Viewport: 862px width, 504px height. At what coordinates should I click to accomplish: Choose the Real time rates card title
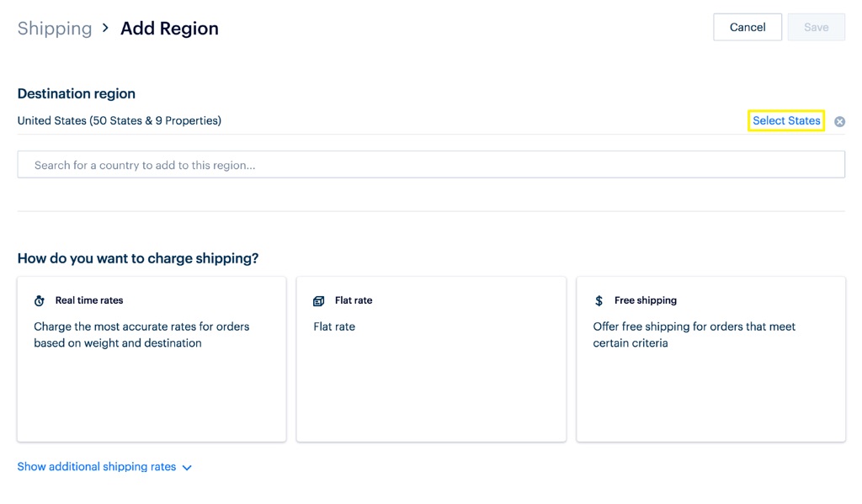[x=89, y=300]
